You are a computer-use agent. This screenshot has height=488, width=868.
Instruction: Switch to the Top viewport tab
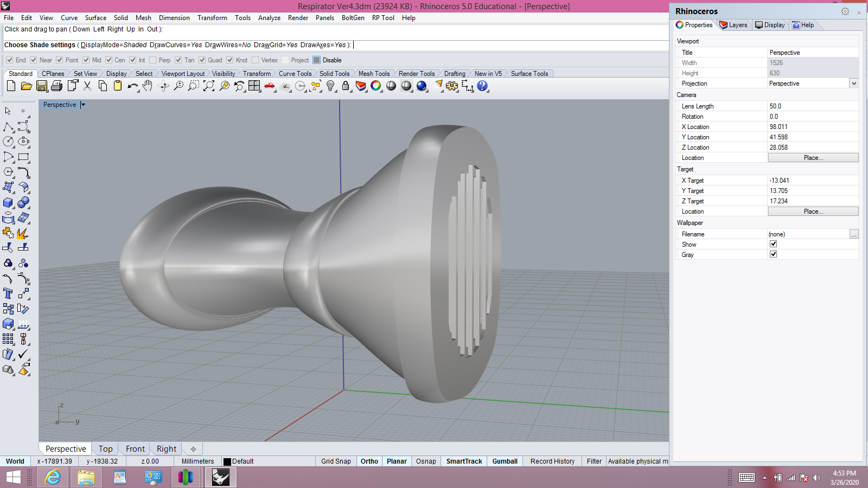tap(106, 449)
